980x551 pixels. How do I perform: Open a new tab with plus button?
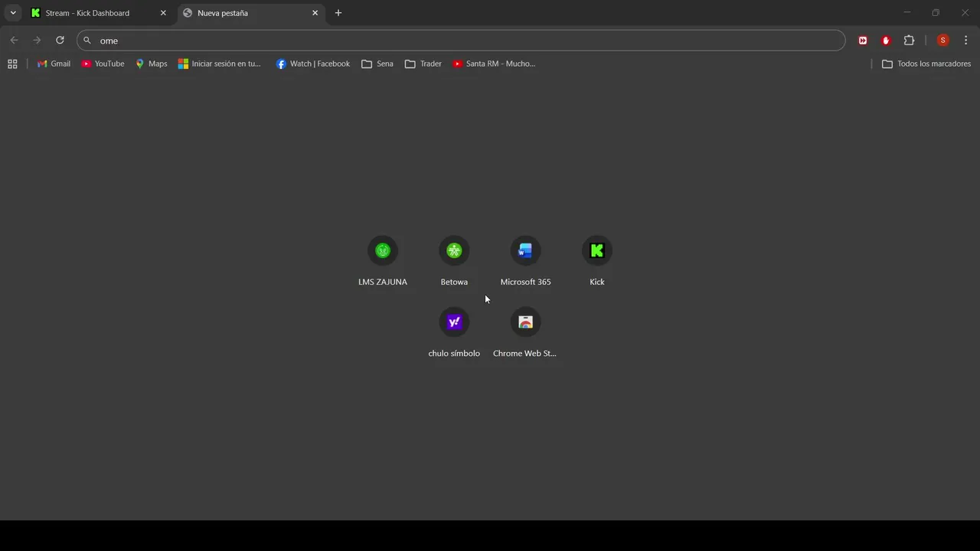tap(338, 13)
